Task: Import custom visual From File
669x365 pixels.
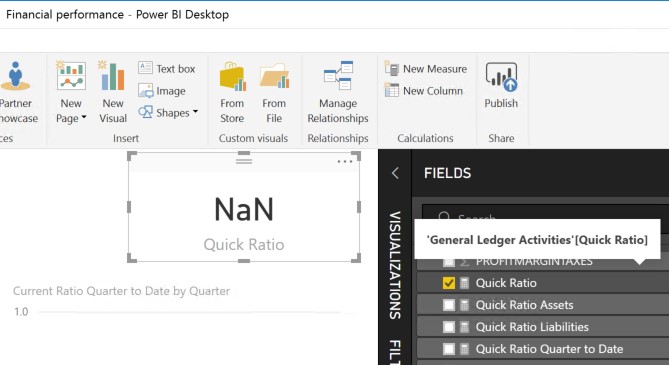Action: pos(274,93)
